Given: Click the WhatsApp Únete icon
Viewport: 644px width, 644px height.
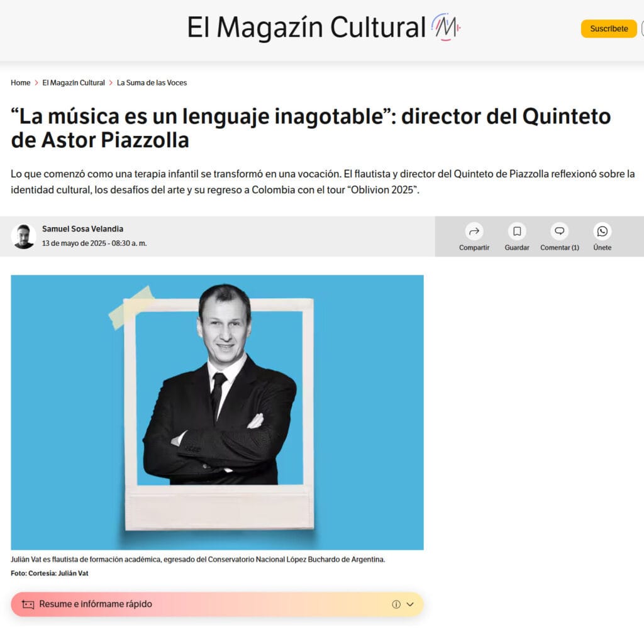Looking at the screenshot, I should pos(602,231).
